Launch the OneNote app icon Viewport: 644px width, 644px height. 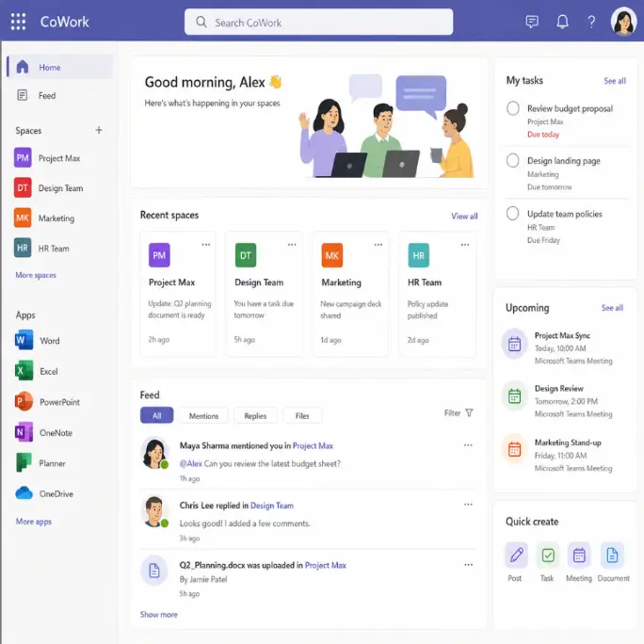pos(24,432)
